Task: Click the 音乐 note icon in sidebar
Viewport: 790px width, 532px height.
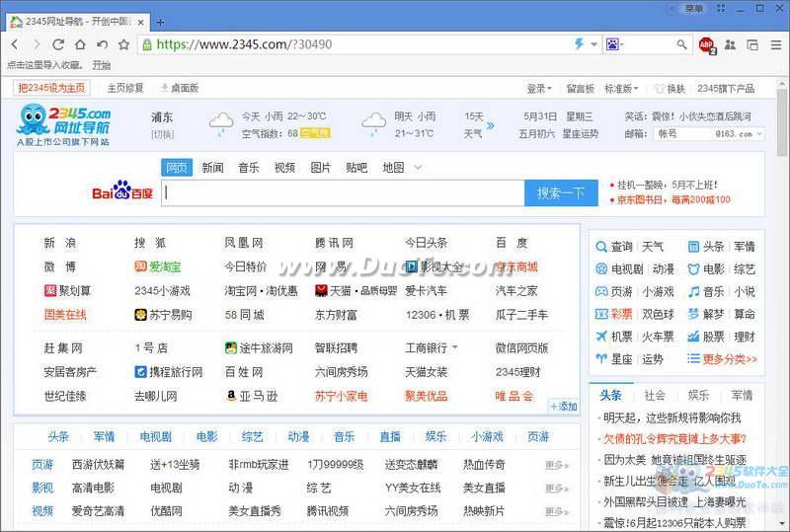Action: click(694, 291)
